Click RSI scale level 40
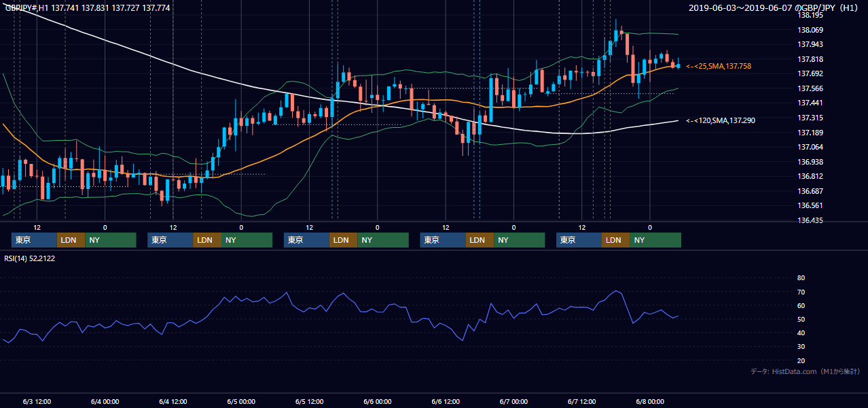Viewport: 868px width, 408px height. [x=801, y=333]
